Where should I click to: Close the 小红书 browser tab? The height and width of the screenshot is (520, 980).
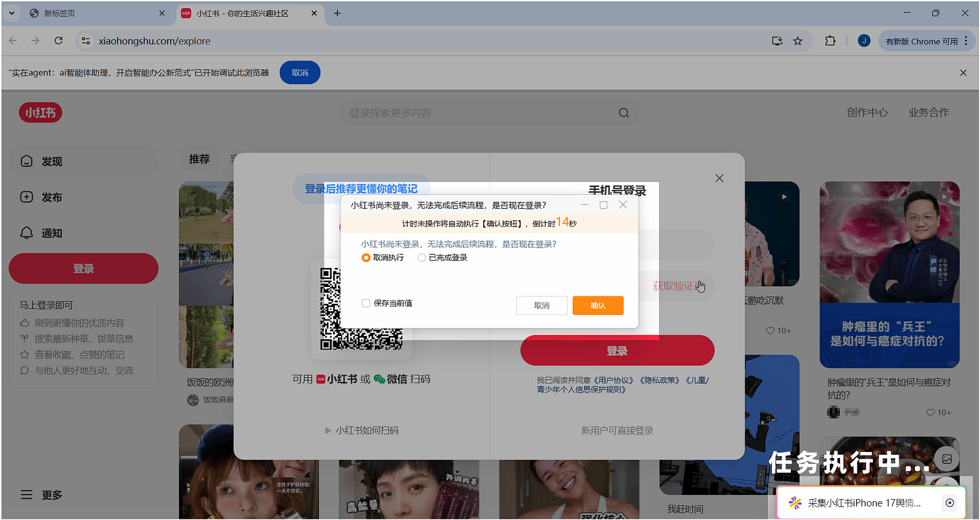[314, 13]
